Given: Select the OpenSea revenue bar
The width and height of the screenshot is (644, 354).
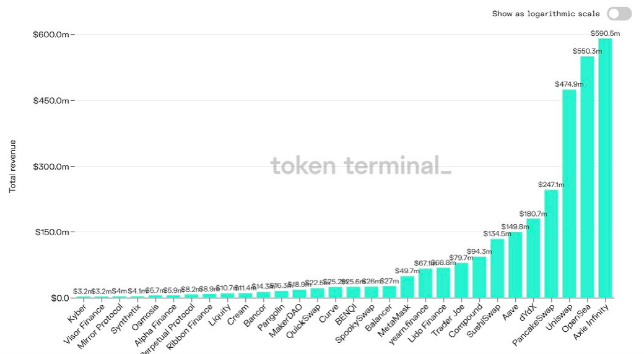Looking at the screenshot, I should (587, 177).
